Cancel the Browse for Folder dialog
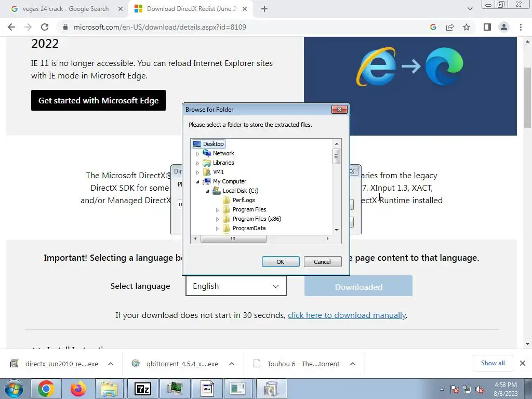Screen dimensions: 532x399 pos(322,262)
